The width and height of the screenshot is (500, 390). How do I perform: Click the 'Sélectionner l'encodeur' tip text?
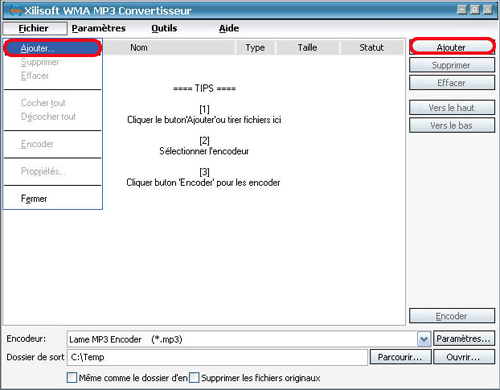tap(204, 151)
